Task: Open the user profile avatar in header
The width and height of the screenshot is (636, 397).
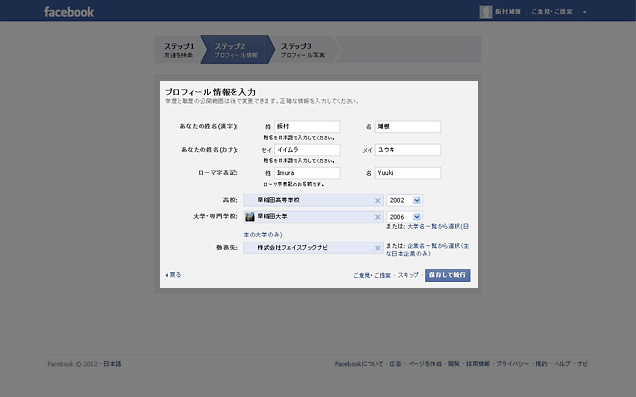Action: coord(486,12)
